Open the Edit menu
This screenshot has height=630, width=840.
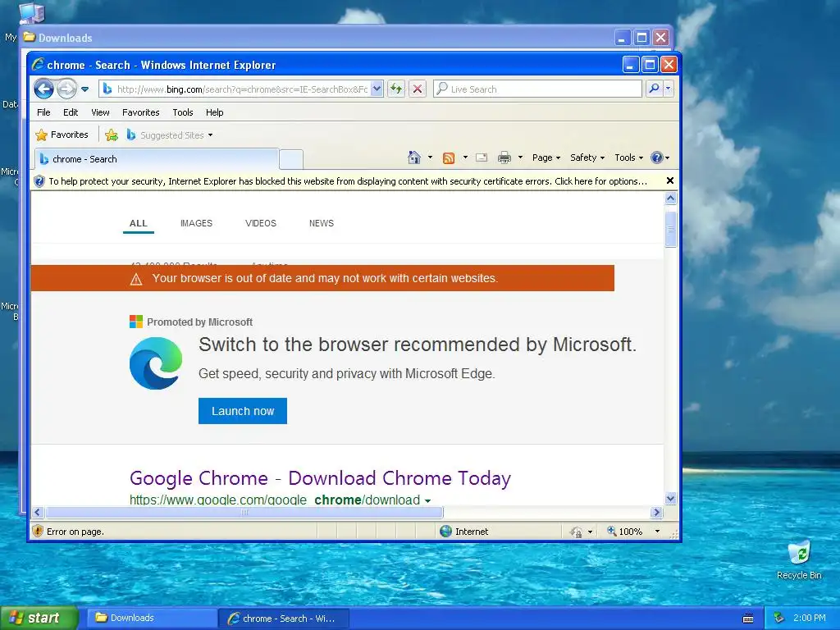click(71, 112)
